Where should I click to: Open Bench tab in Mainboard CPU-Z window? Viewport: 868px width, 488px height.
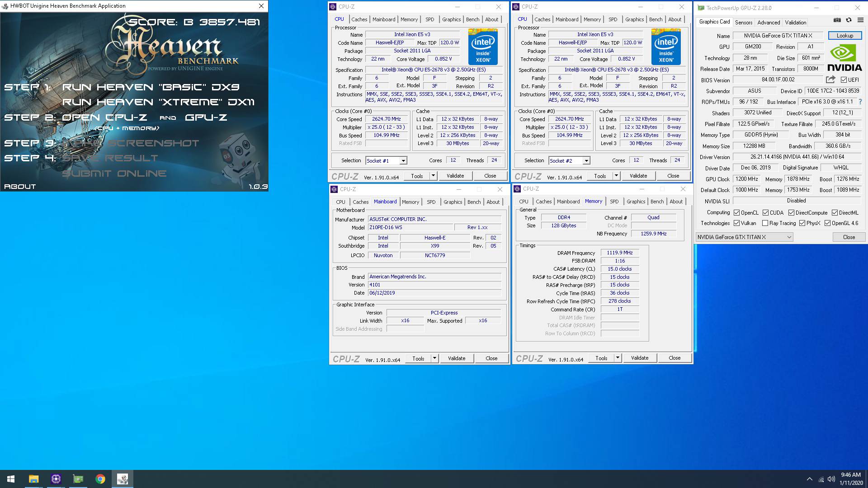coord(474,202)
